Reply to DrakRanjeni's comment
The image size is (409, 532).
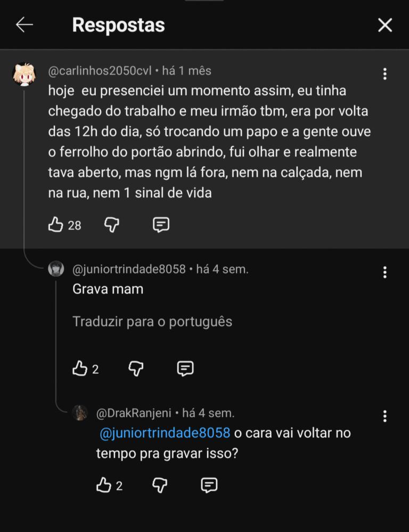209,485
